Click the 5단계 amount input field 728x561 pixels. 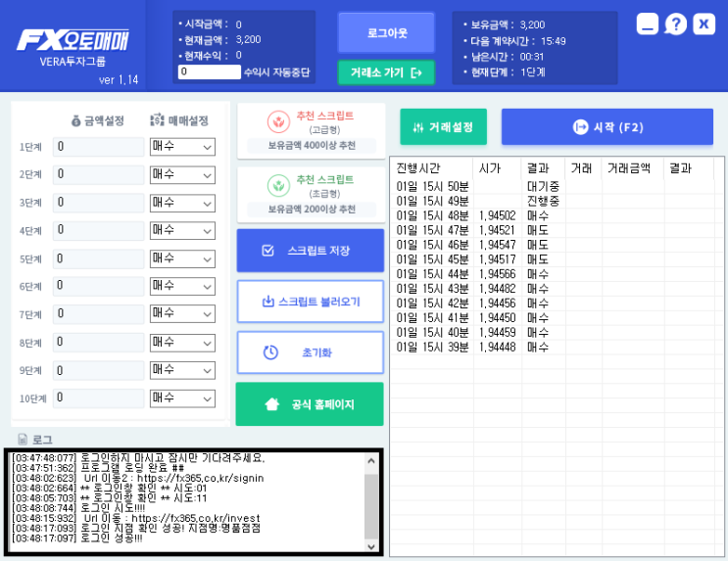[x=98, y=258]
